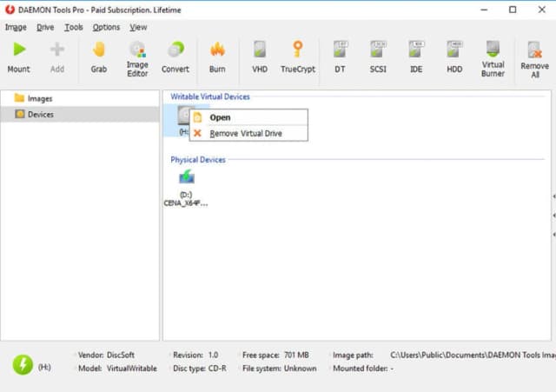Click the Burn flame icon
This screenshot has width=556, height=392.
click(x=217, y=50)
